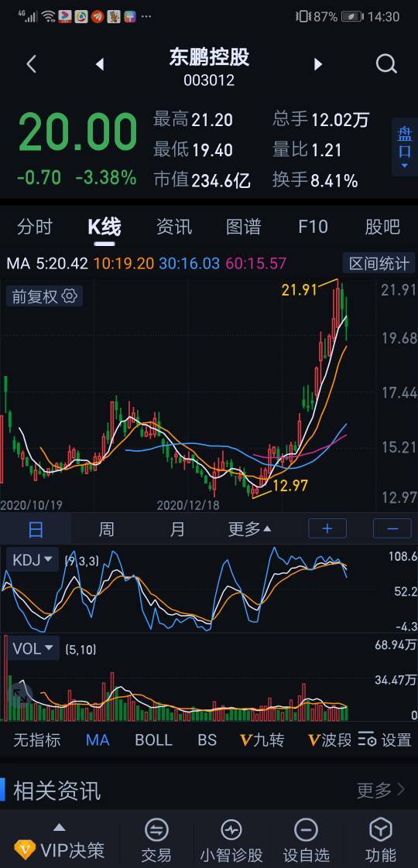This screenshot has height=868, width=418.
Task: Open 更多 related news link
Action: tap(381, 791)
